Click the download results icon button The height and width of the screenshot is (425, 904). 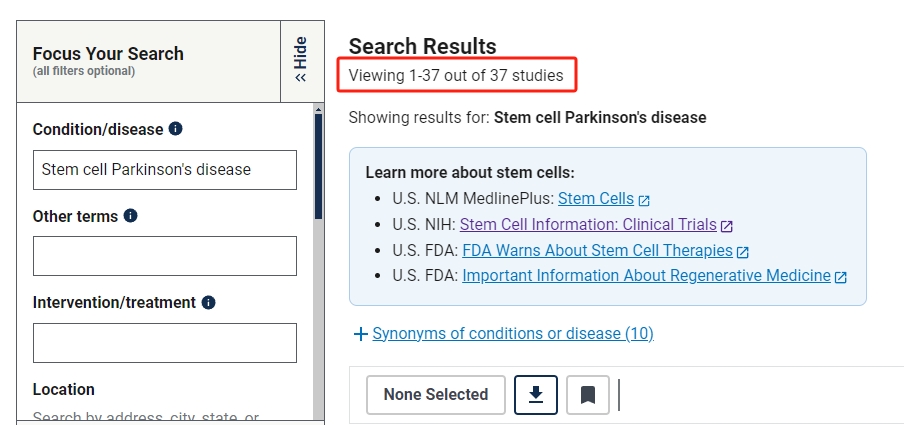tap(536, 395)
